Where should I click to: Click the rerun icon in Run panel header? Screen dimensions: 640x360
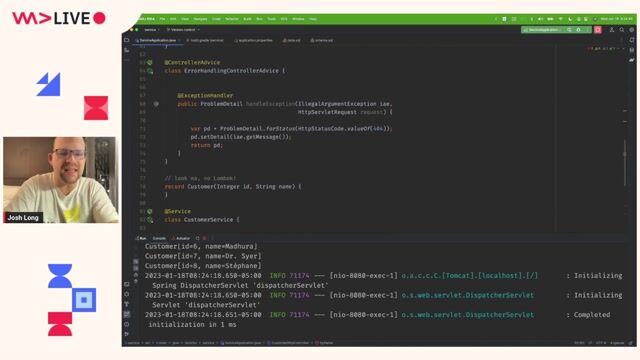tap(198, 238)
